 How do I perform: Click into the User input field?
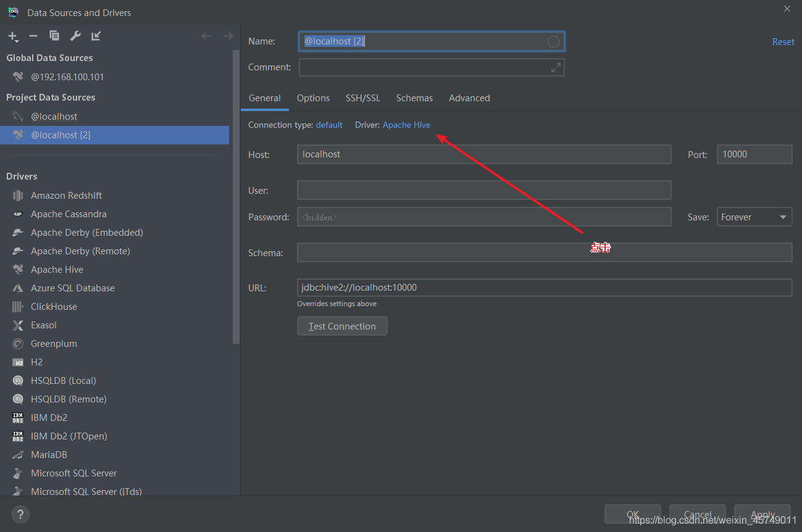(x=483, y=191)
